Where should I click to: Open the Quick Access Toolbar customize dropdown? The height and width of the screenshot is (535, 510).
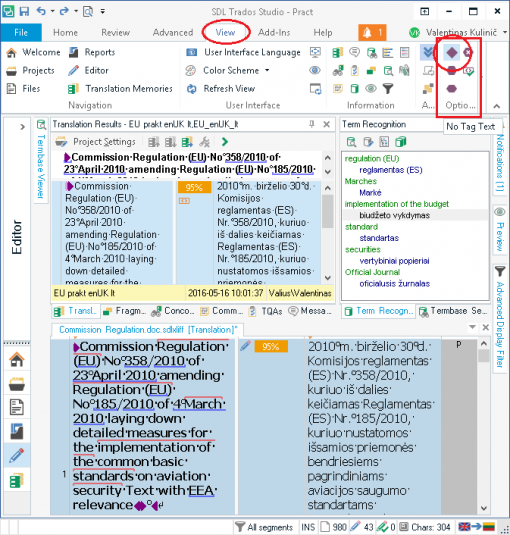pyautogui.click(x=103, y=11)
